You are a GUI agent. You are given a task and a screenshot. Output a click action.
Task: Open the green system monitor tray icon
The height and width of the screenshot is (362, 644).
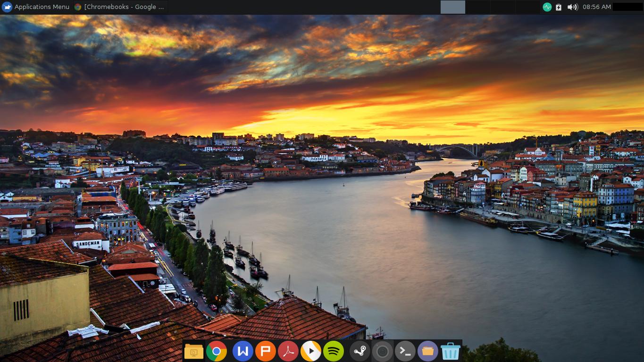pyautogui.click(x=547, y=7)
